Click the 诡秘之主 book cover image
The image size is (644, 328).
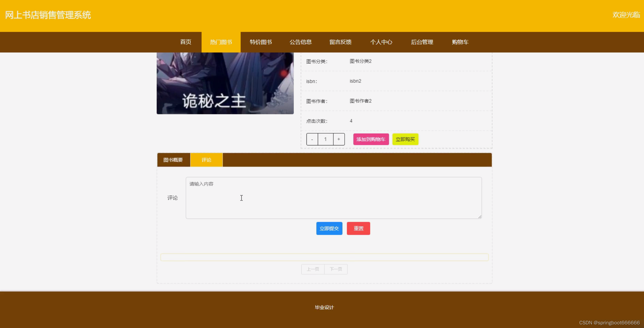click(x=225, y=83)
